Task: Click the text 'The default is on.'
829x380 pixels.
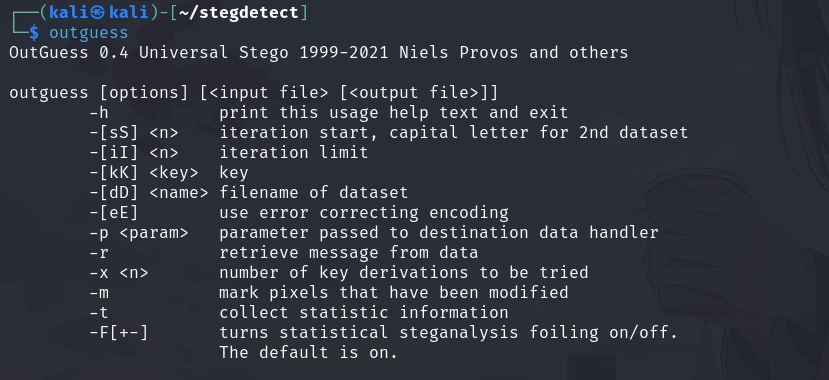Action: coord(308,353)
